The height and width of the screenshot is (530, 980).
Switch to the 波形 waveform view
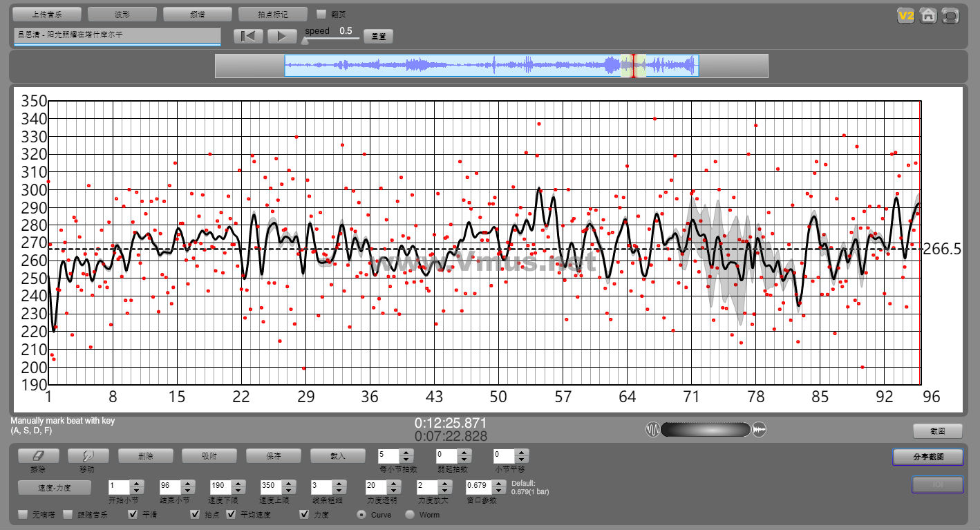pyautogui.click(x=122, y=15)
